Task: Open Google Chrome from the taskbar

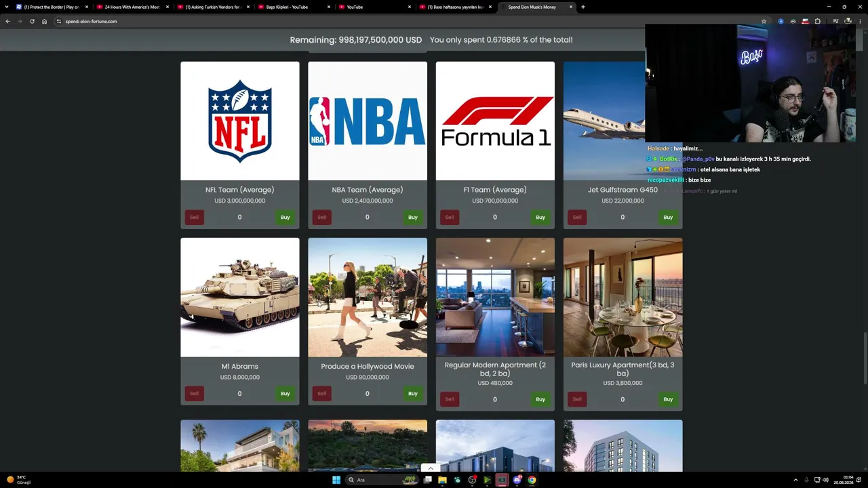Action: click(532, 480)
